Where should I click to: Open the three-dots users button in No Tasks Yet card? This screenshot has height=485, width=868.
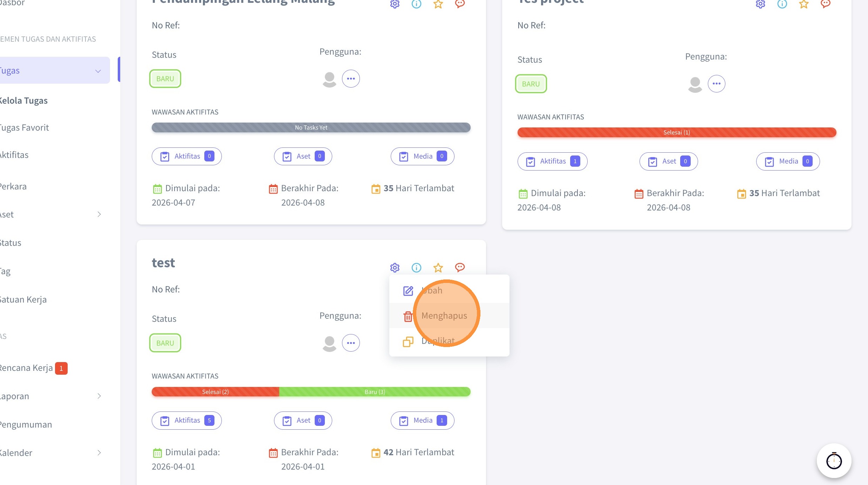[351, 78]
